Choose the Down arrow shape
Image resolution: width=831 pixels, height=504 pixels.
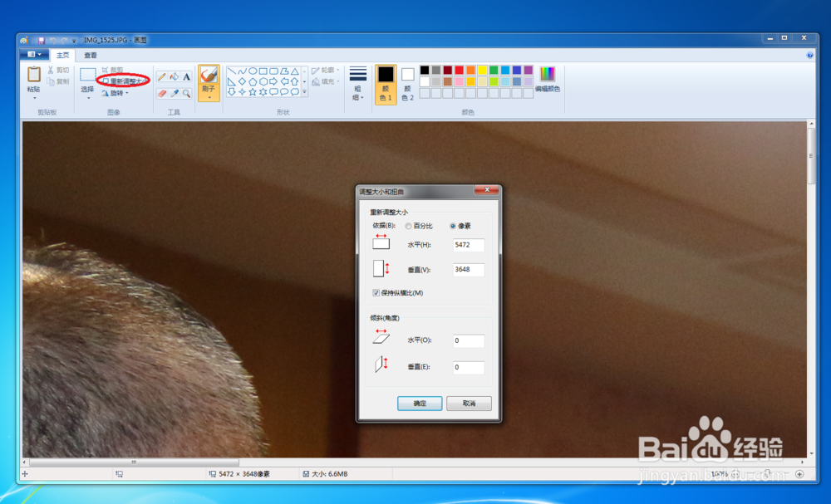tap(232, 92)
